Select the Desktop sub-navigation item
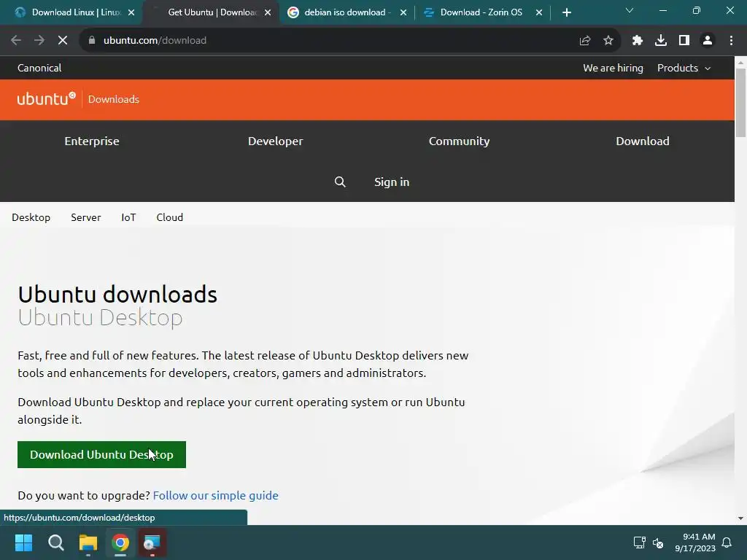The image size is (747, 560). click(31, 217)
